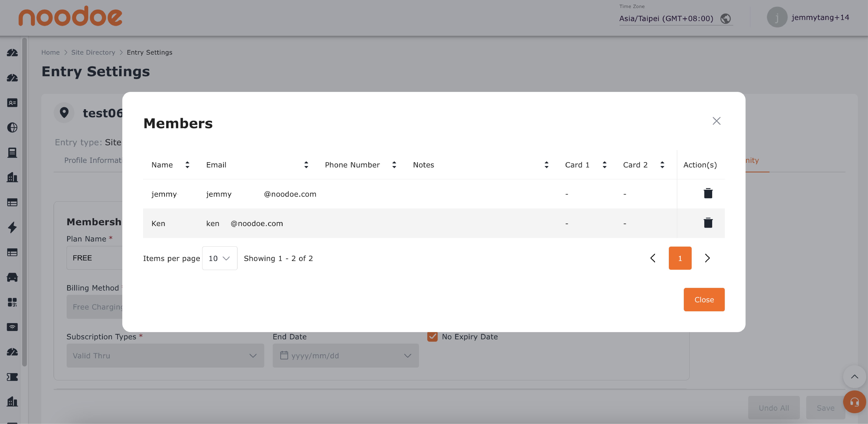Open the receipt document sidebar icon
868x424 pixels.
pos(12,153)
